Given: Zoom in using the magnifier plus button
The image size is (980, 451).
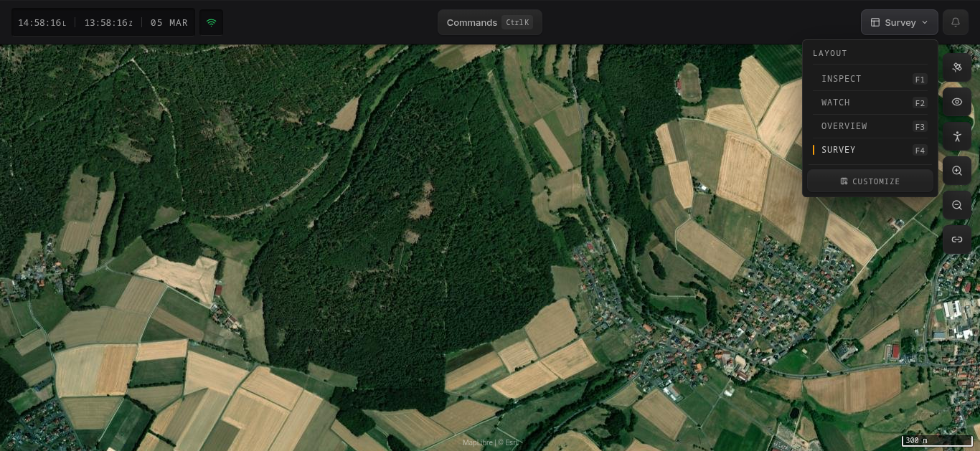Looking at the screenshot, I should click(956, 171).
